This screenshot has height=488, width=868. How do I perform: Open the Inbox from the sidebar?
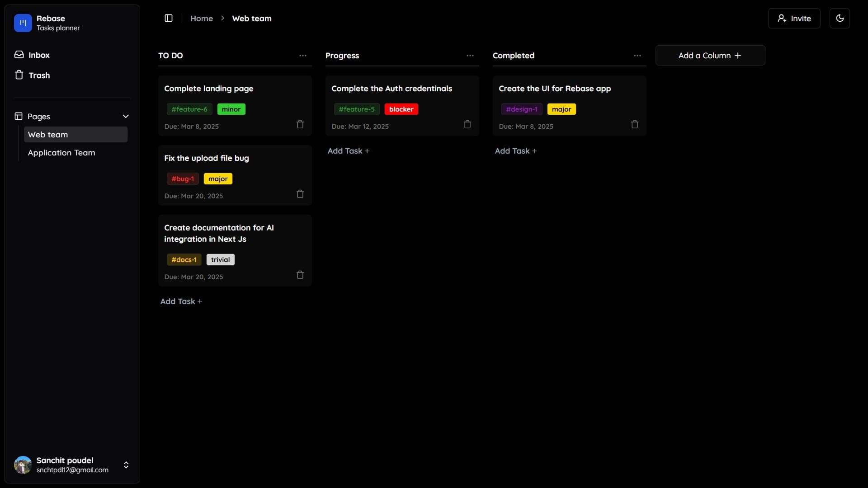[x=38, y=55]
